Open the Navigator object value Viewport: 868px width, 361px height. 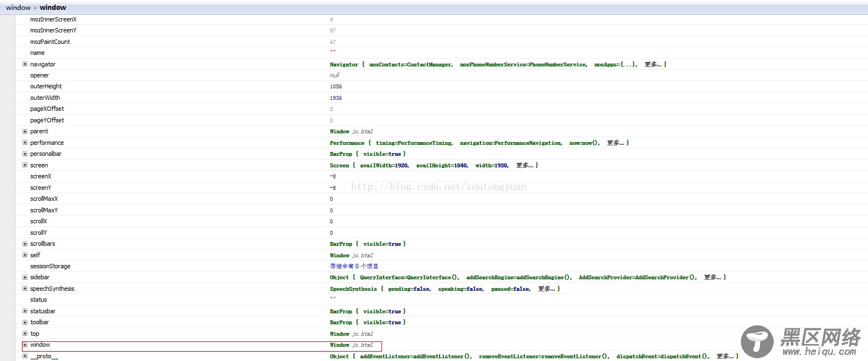click(498, 65)
